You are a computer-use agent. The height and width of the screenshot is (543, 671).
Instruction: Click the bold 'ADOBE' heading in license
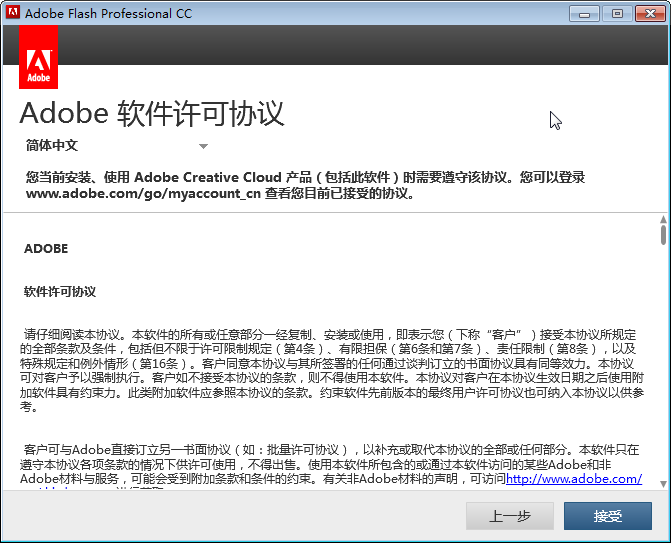coord(46,249)
